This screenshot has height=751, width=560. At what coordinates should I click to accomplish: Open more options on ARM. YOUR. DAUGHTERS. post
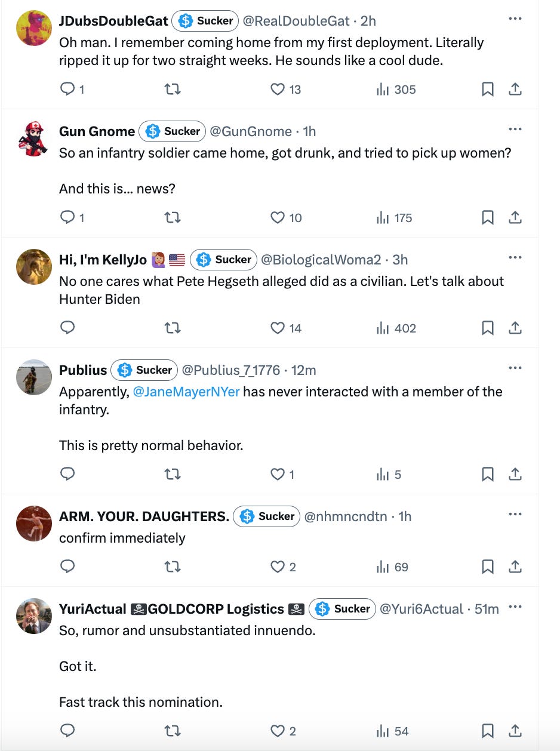click(515, 514)
